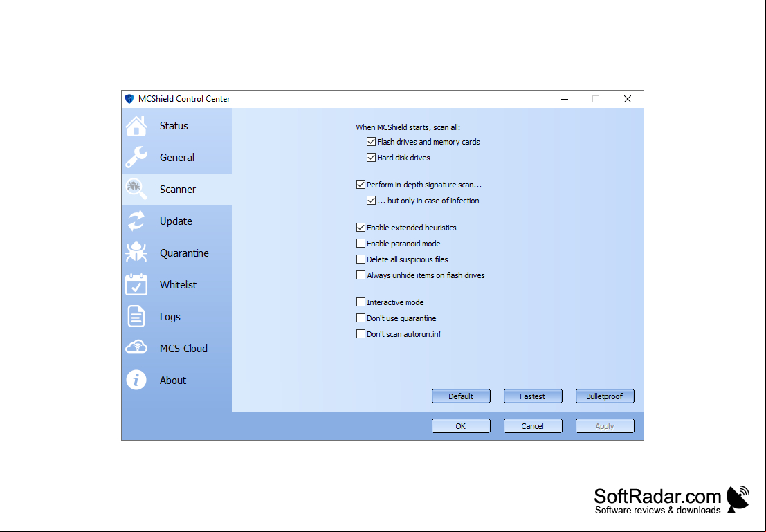Click the Update arrows icon
This screenshot has height=532, width=766.
tap(136, 221)
